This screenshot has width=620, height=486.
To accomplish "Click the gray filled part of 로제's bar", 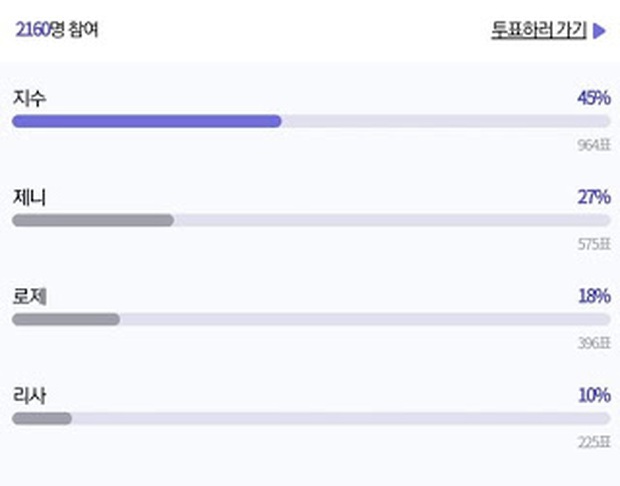I will 66,319.
